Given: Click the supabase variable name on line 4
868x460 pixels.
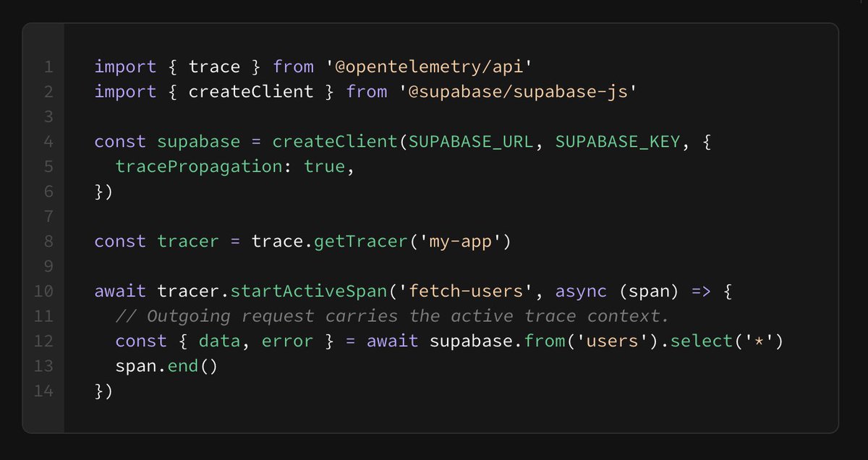Looking at the screenshot, I should click(x=199, y=142).
